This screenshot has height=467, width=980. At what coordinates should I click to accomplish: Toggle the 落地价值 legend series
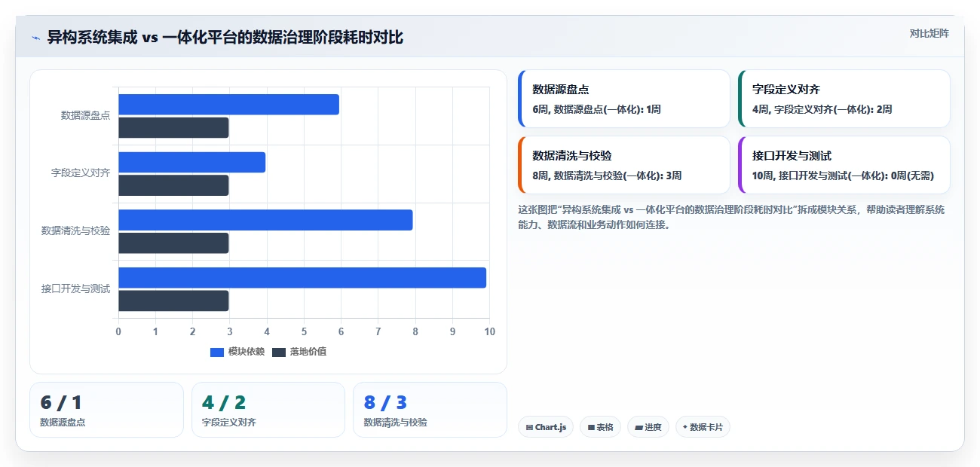point(299,352)
